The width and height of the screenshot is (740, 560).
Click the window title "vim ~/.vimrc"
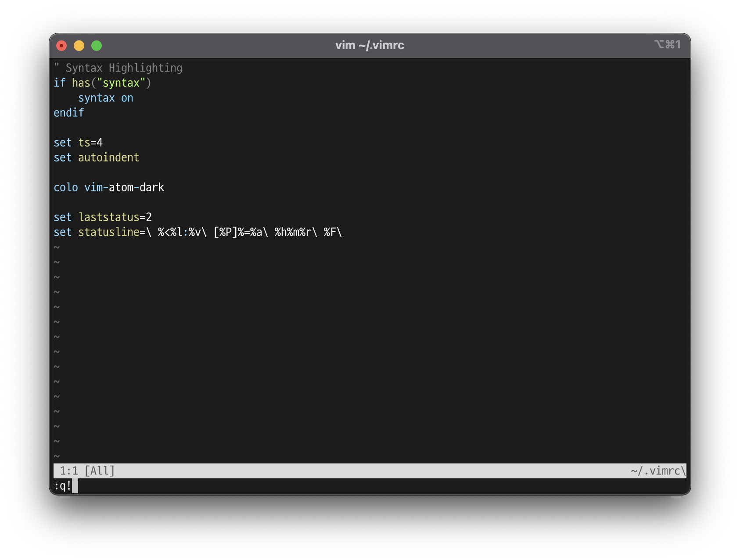pyautogui.click(x=370, y=45)
